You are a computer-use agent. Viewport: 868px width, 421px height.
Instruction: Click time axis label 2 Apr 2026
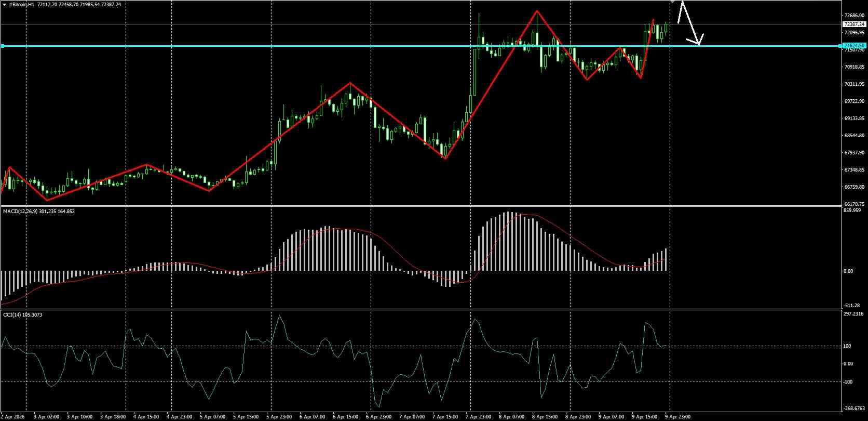click(x=11, y=417)
